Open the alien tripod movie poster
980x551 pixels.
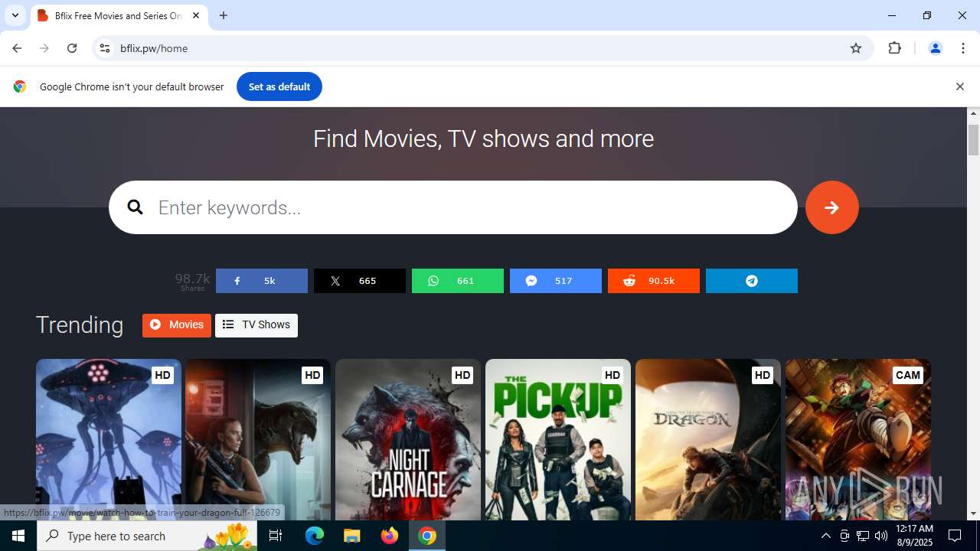tap(109, 440)
